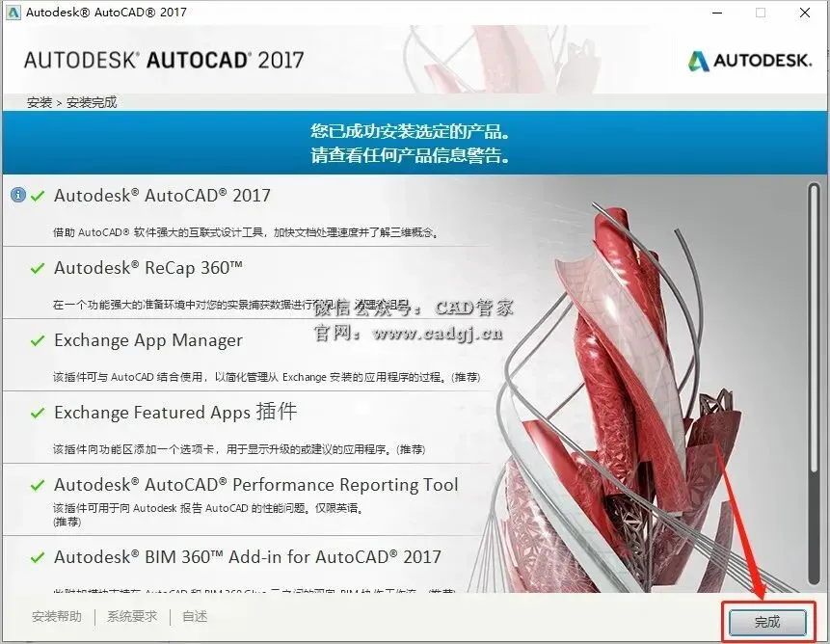Select AutoCAD Performance Reporting Tool title
Screen dimensions: 830x644
click(256, 485)
